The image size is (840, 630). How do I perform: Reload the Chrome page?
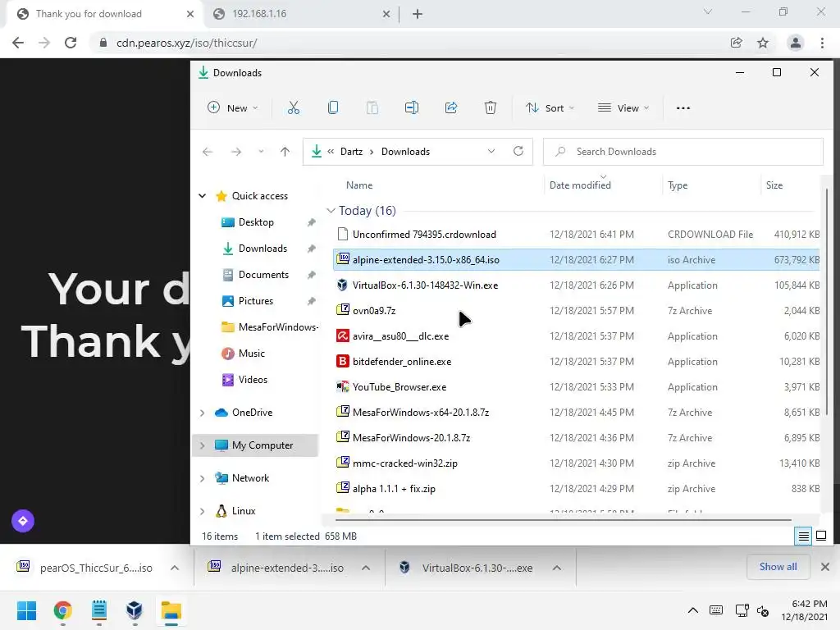coord(71,43)
